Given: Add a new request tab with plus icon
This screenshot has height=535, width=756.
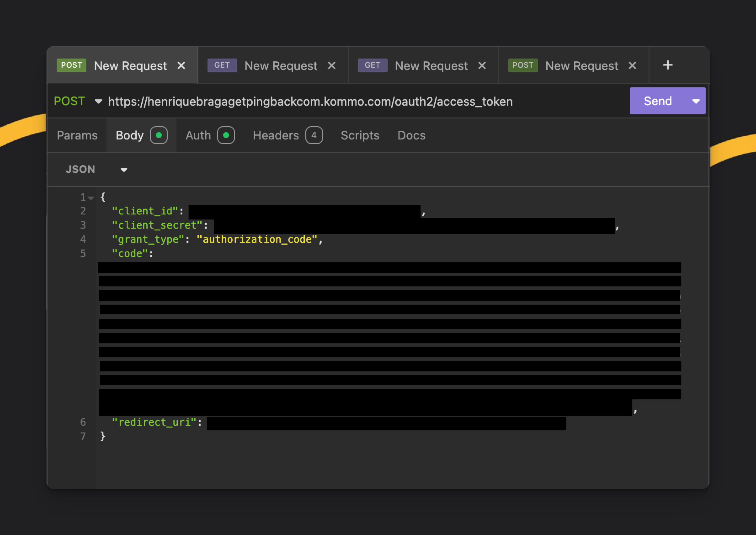Looking at the screenshot, I should click(x=667, y=65).
